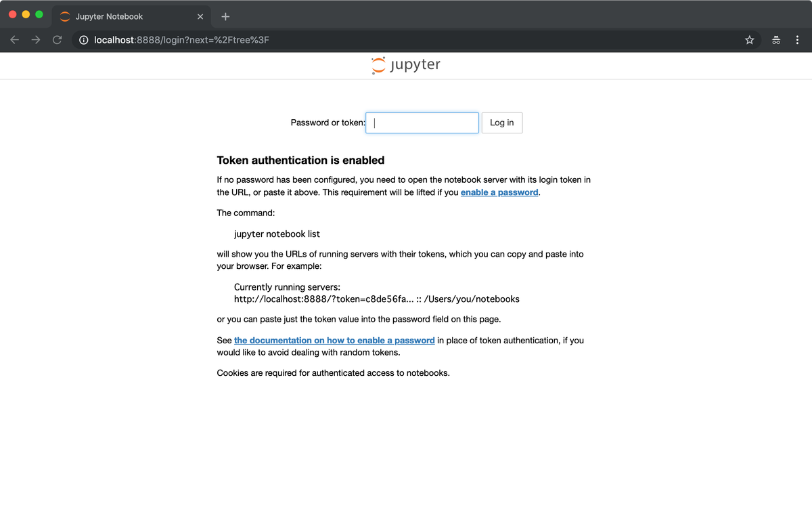The image size is (812, 516).
Task: Reload the page with the refresh icon
Action: click(x=58, y=40)
